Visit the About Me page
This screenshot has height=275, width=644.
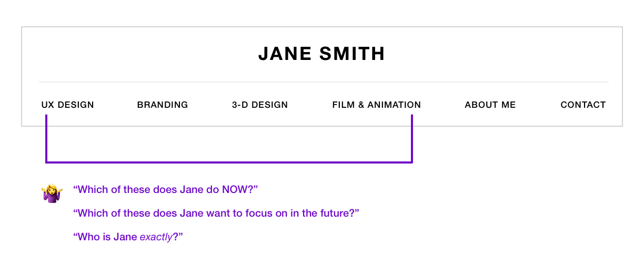pyautogui.click(x=490, y=105)
